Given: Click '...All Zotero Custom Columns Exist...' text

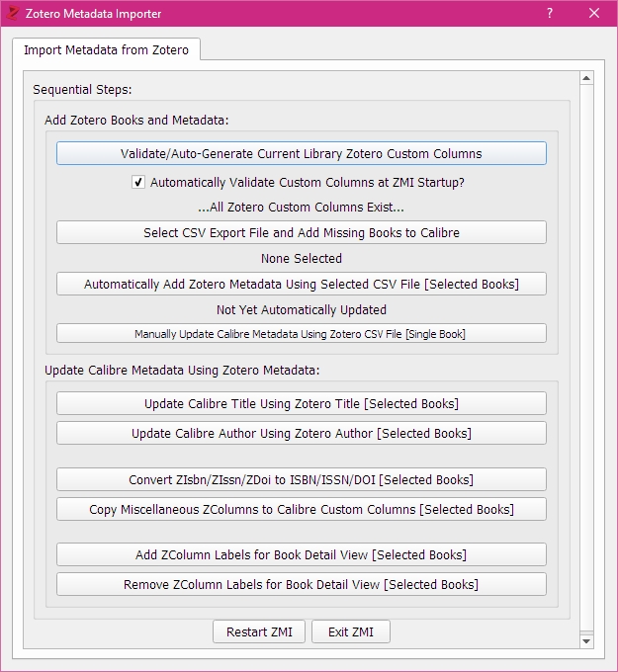Looking at the screenshot, I should pyautogui.click(x=301, y=207).
